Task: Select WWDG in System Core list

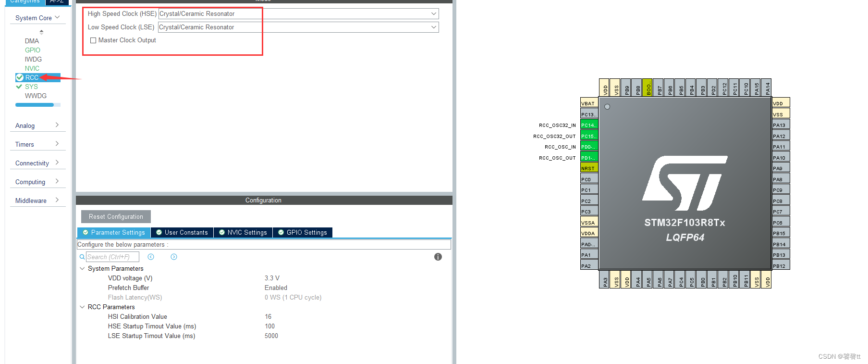Action: (x=36, y=96)
